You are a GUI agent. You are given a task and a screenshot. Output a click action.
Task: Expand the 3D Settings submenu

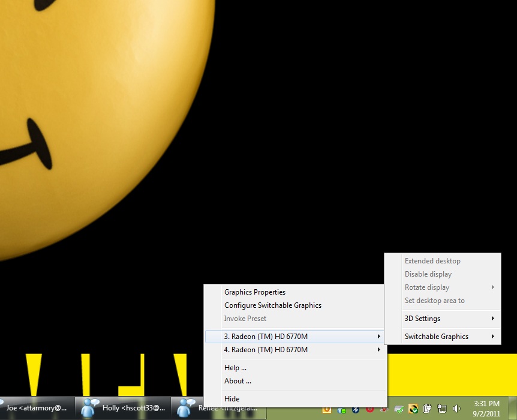pos(443,319)
